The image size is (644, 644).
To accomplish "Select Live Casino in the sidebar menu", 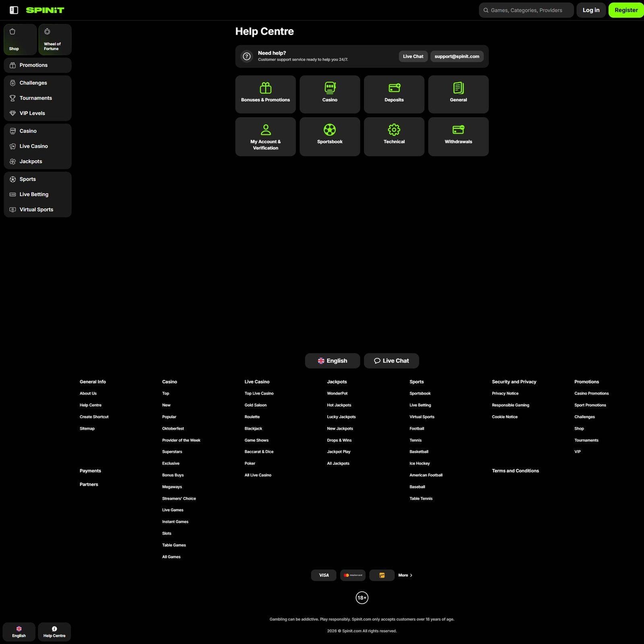I will tap(37, 147).
